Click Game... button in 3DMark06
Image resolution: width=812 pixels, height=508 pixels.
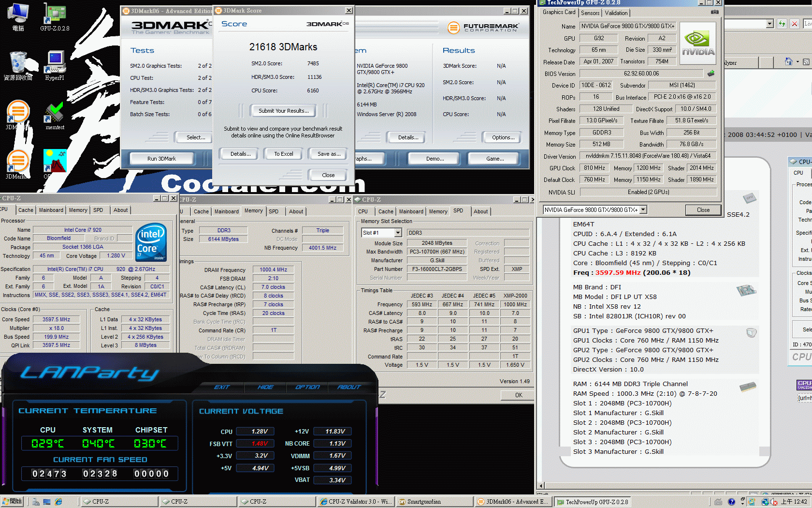tap(495, 159)
